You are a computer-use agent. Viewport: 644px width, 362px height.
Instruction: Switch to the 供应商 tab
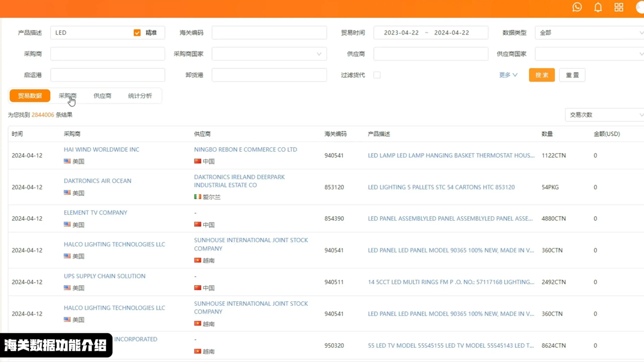102,96
